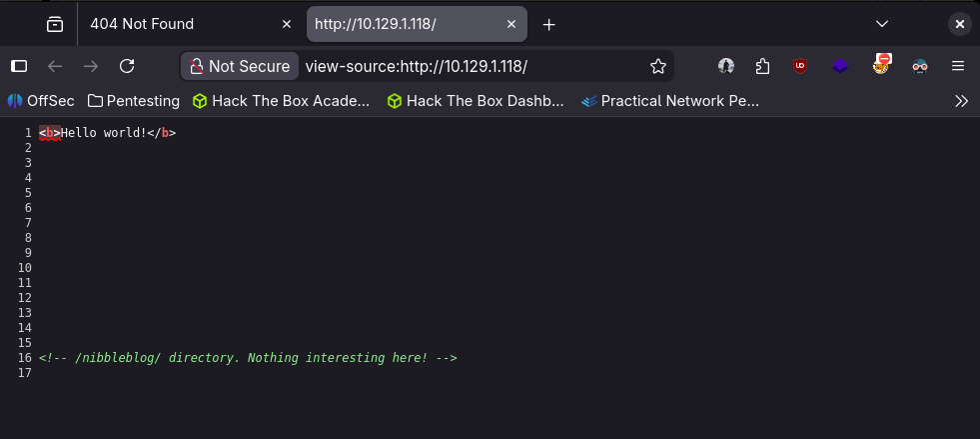Reload the current page
The height and width of the screenshot is (439, 980).
point(127,66)
